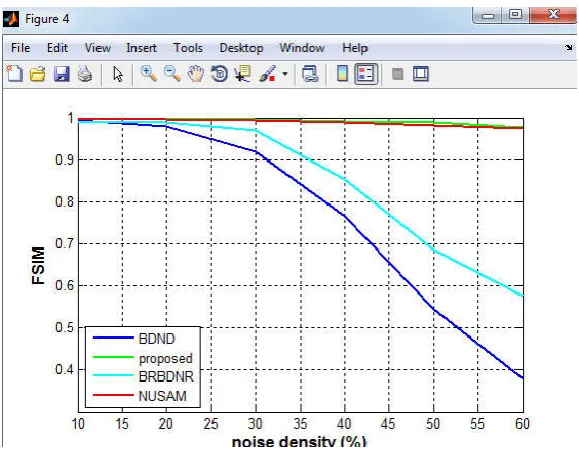Insert a colorbar using toolbar icon

tap(342, 73)
